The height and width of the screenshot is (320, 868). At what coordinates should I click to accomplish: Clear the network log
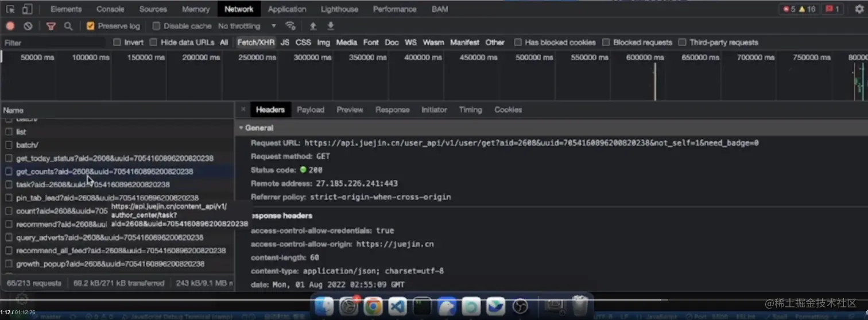click(x=28, y=26)
